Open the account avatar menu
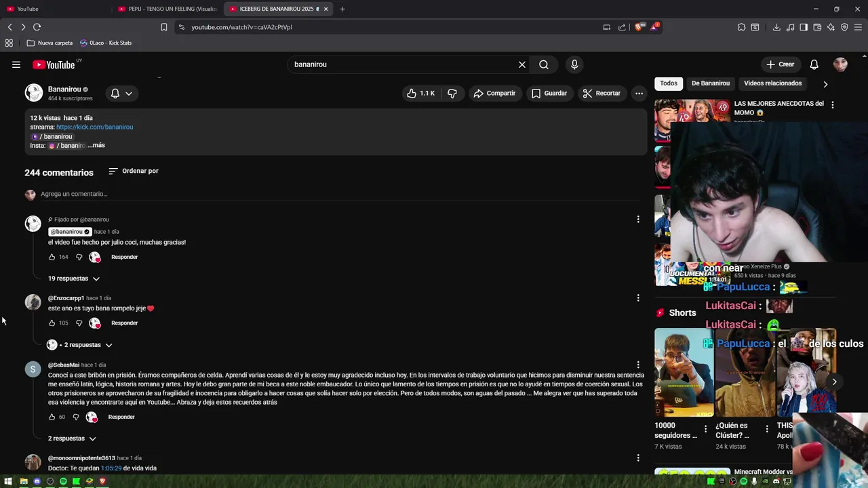 841,64
